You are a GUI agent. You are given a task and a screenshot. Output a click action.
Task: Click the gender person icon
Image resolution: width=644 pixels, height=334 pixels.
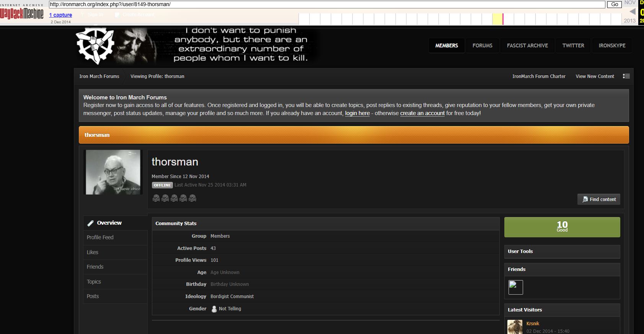(x=214, y=309)
